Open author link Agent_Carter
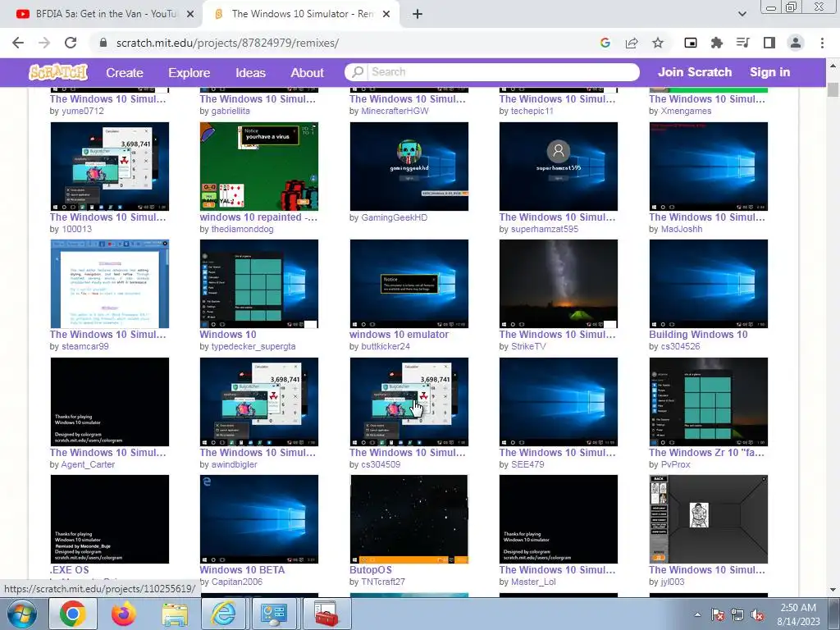Screen dimensions: 840x630 88,464
